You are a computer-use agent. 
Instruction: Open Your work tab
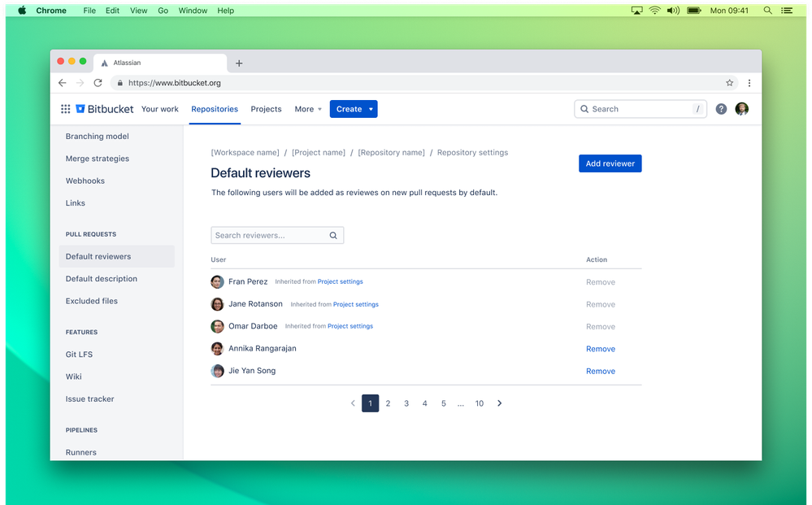[x=159, y=109]
